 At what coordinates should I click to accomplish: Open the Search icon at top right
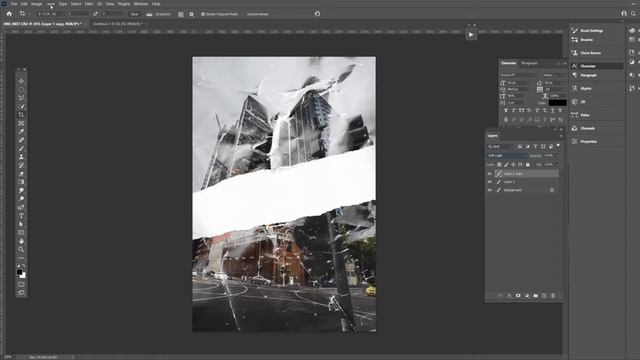[x=633, y=13]
